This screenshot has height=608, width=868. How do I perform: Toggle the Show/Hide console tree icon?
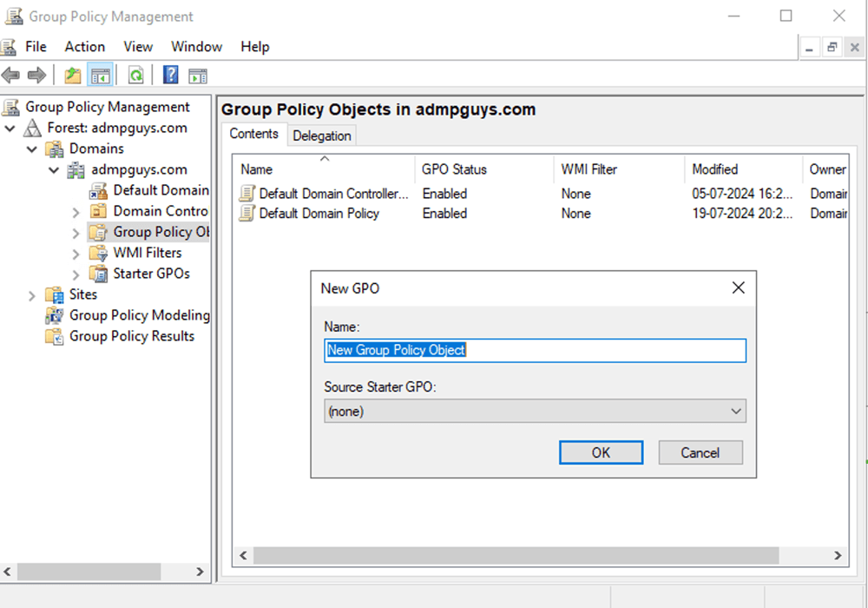pos(101,75)
